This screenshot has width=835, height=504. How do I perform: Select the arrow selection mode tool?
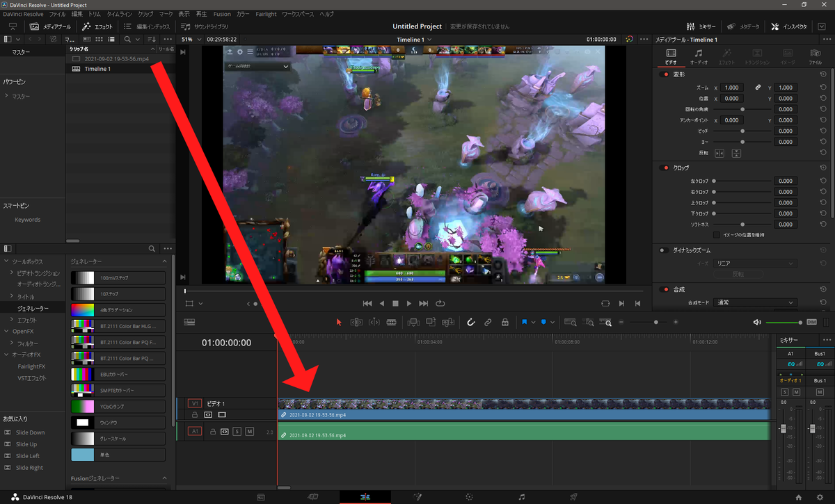(340, 323)
